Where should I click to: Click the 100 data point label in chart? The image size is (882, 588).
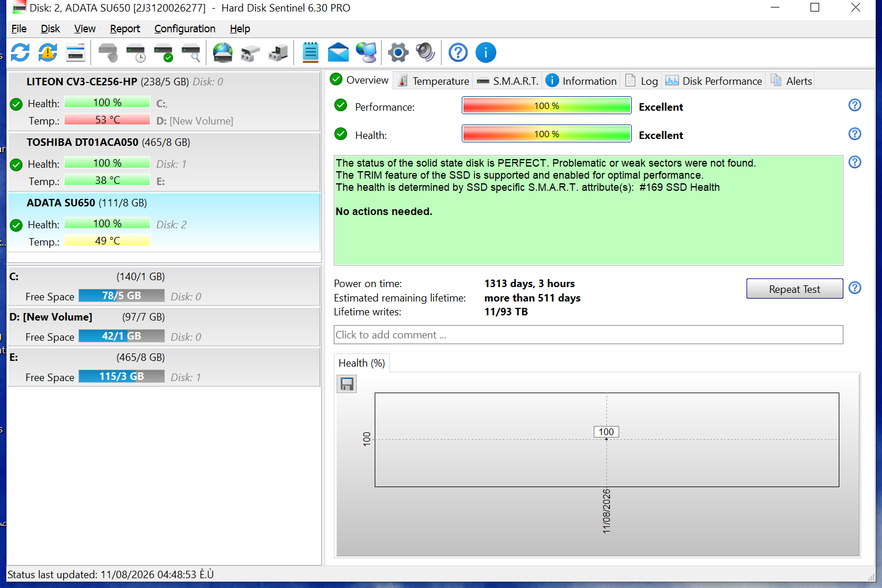(606, 432)
